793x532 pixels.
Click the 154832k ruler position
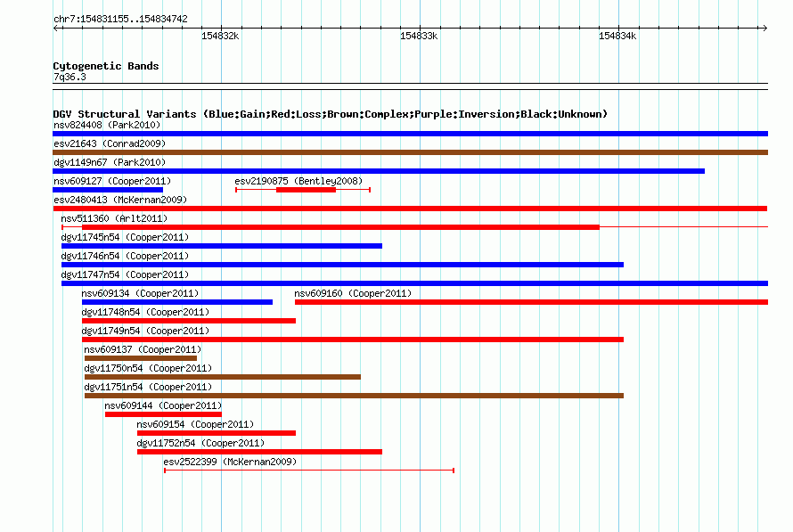coord(220,36)
